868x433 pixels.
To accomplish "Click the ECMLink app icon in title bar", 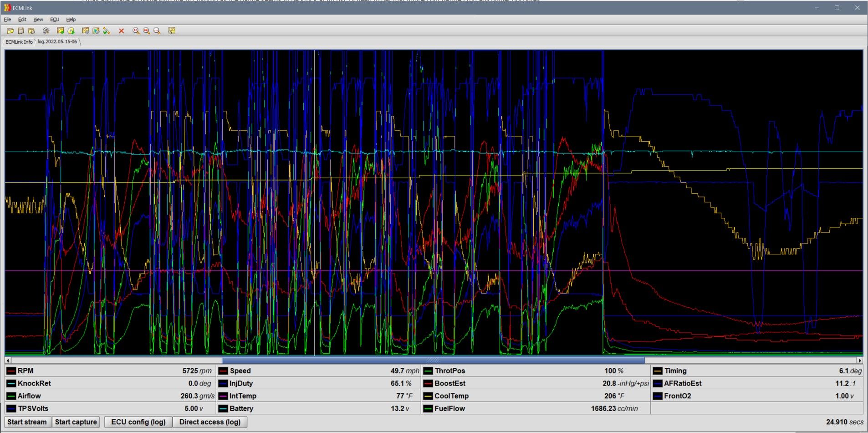I will click(7, 8).
